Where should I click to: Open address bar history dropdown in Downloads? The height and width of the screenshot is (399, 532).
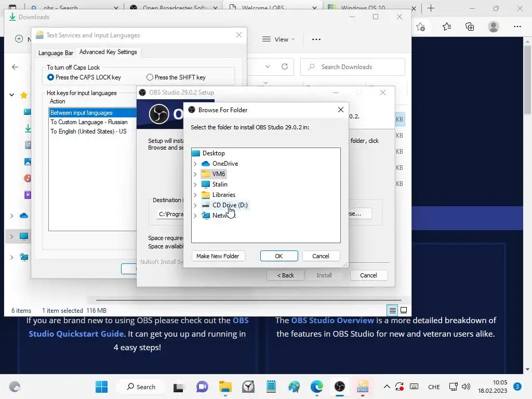[x=268, y=66]
